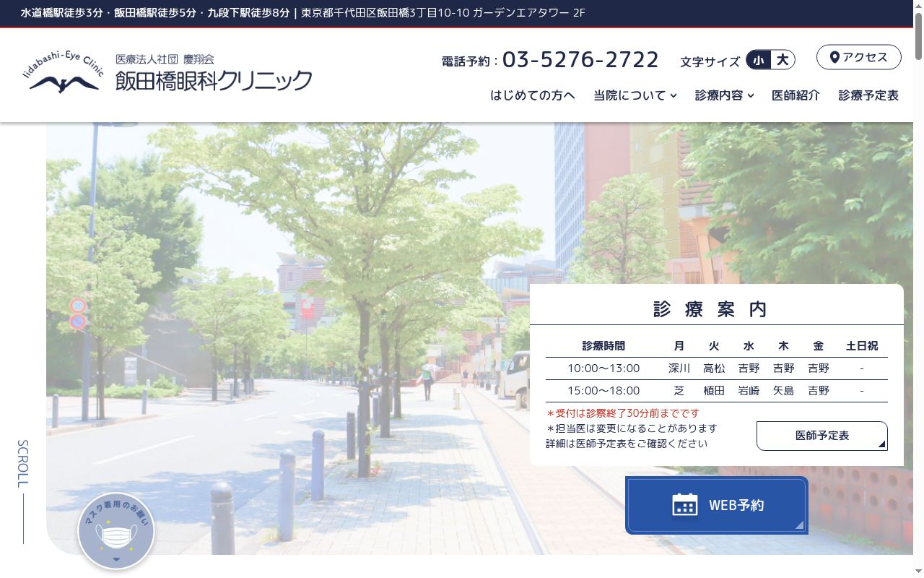Click the 医師予定表 button
924x578 pixels.
coord(822,436)
